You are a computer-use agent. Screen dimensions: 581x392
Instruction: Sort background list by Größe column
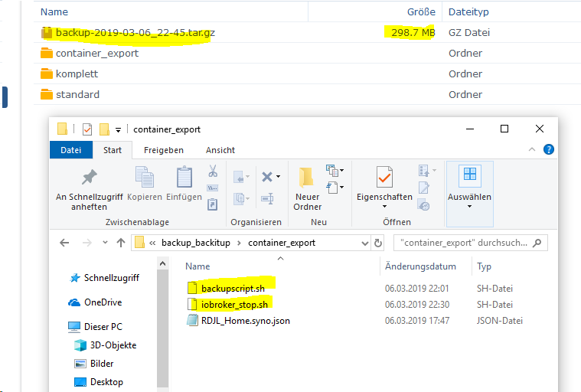pos(421,11)
